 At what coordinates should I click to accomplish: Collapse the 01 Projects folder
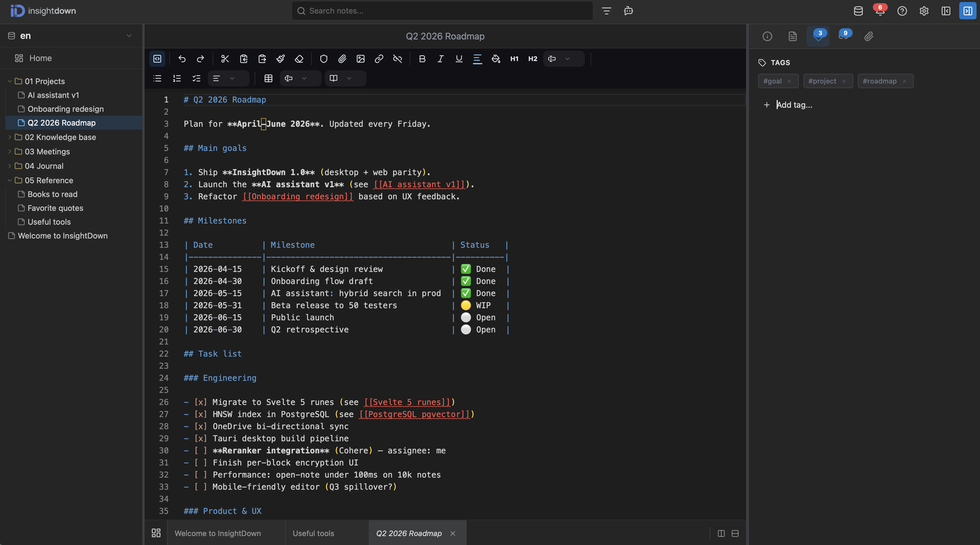[10, 81]
